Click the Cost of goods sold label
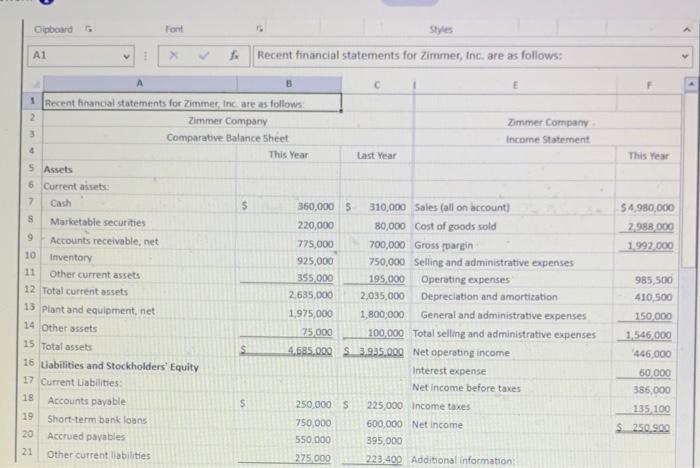The height and width of the screenshot is (468, 700). 455,226
